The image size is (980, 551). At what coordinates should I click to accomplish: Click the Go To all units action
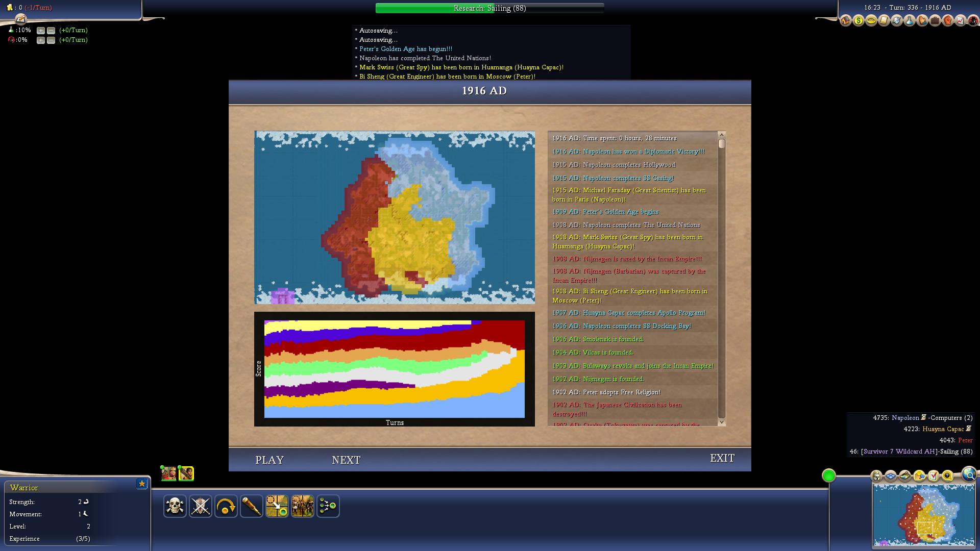303,506
